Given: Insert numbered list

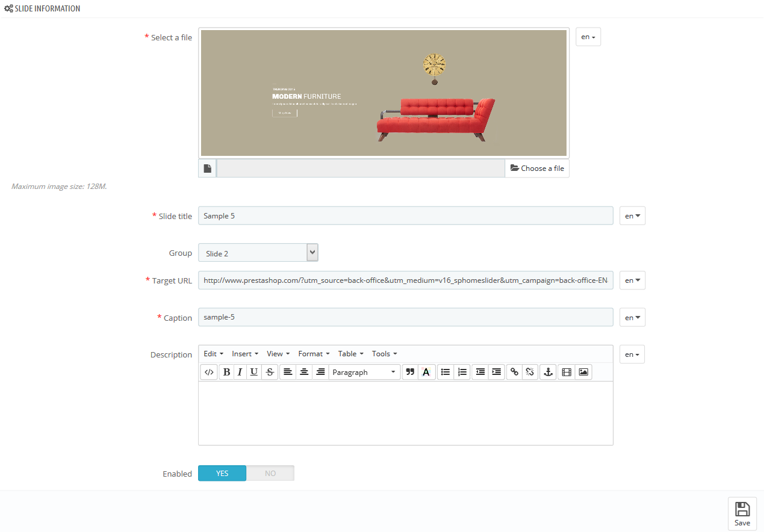Looking at the screenshot, I should coord(462,372).
